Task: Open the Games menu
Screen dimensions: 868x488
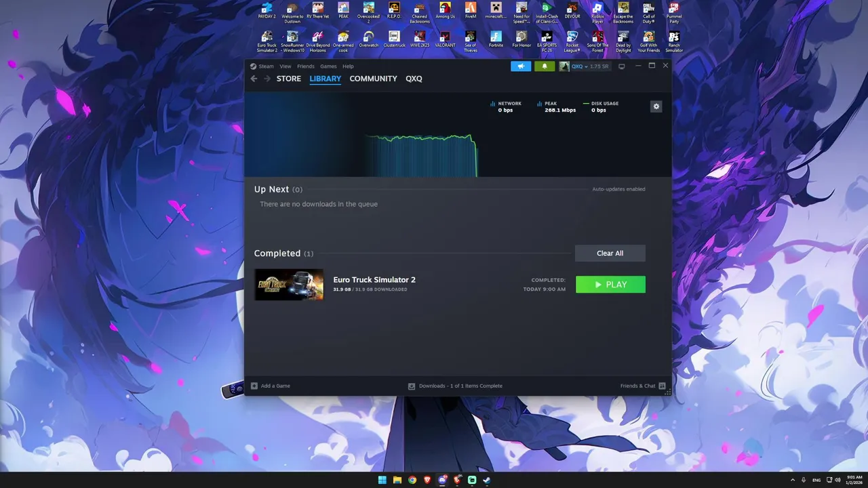Action: [x=328, y=66]
